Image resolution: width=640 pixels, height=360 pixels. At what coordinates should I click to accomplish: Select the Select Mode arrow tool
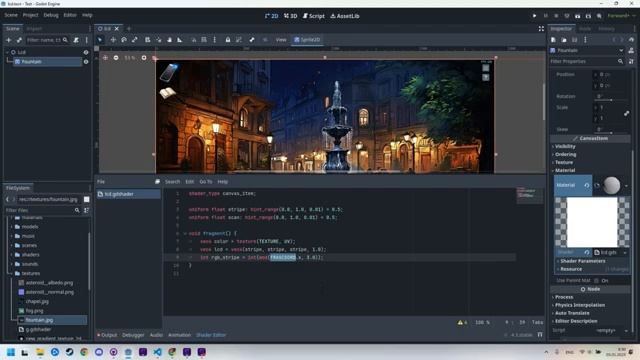[x=100, y=40]
